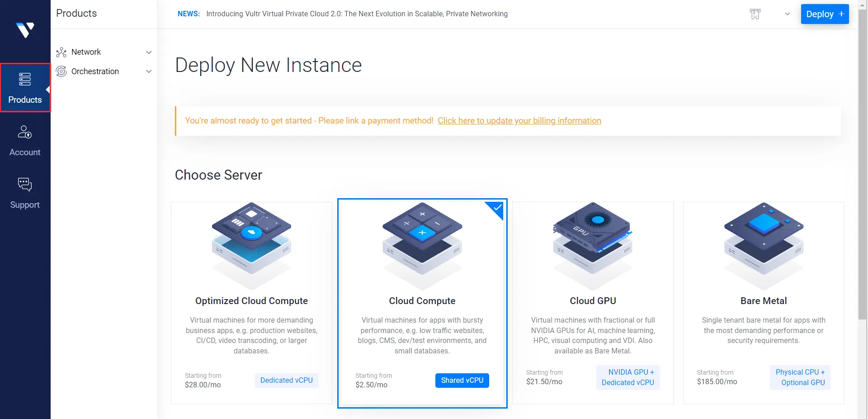The image size is (868, 419).
Task: Click the Cloud GPU card illustration
Action: pos(593,244)
